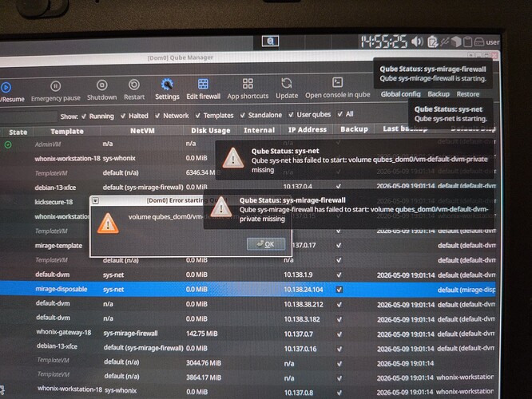Toggle the Standalone filter checkbox
The height and width of the screenshot is (399, 532).
click(x=243, y=115)
